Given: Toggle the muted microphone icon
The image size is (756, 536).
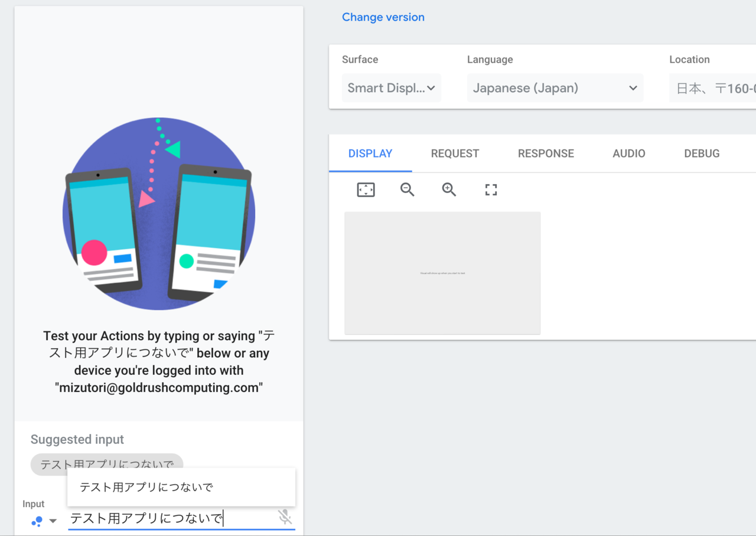Looking at the screenshot, I should click(285, 518).
